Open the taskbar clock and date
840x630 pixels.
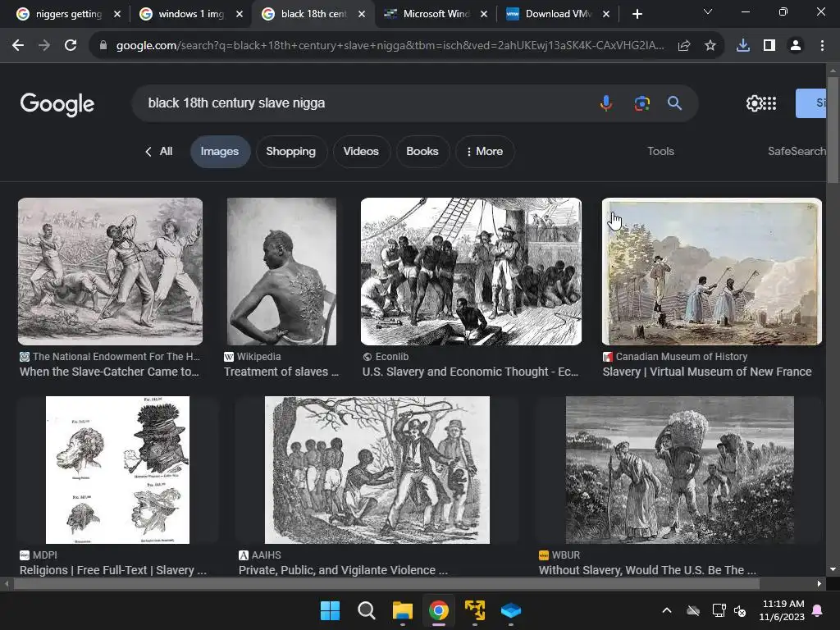pyautogui.click(x=782, y=610)
